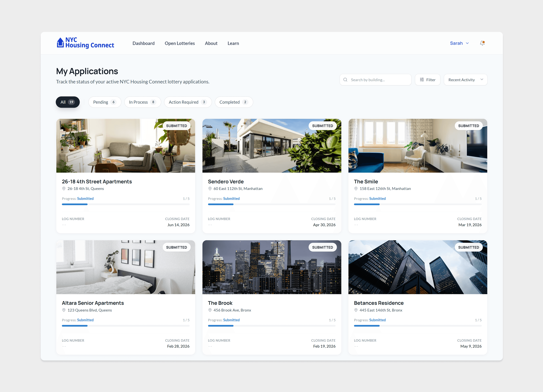Click the Filter sliders icon
Screen dimensions: 543x392
[x=422, y=80]
